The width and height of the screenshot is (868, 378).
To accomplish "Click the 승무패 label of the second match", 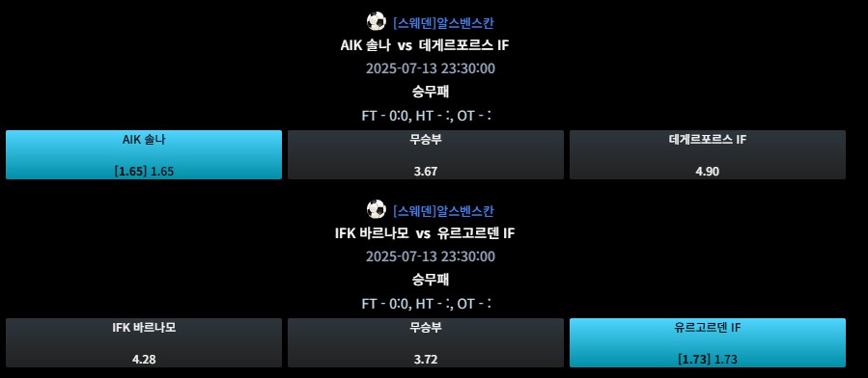I will click(x=430, y=280).
